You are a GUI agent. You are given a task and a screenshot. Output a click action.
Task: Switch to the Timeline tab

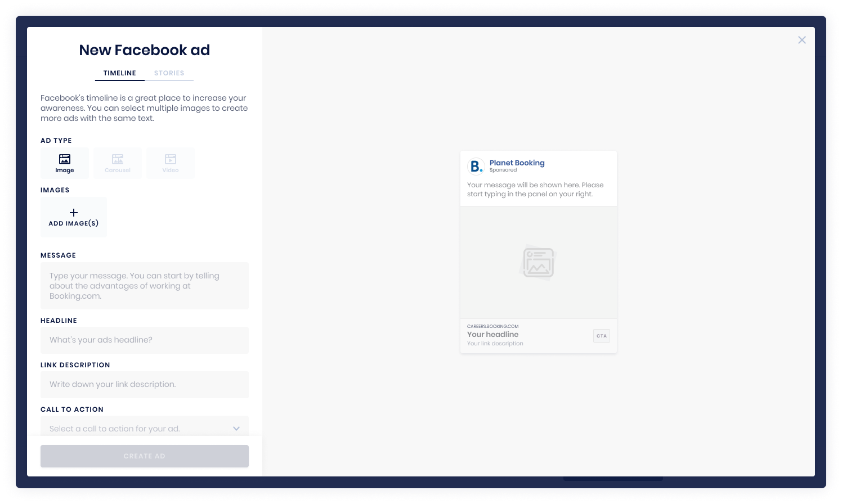[x=120, y=73]
